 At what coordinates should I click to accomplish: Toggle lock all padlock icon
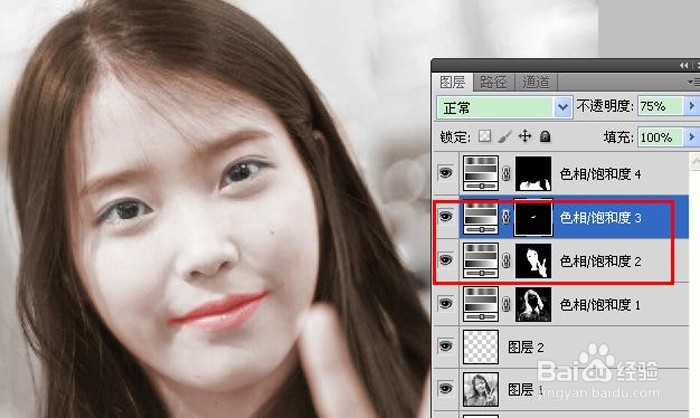[x=545, y=136]
